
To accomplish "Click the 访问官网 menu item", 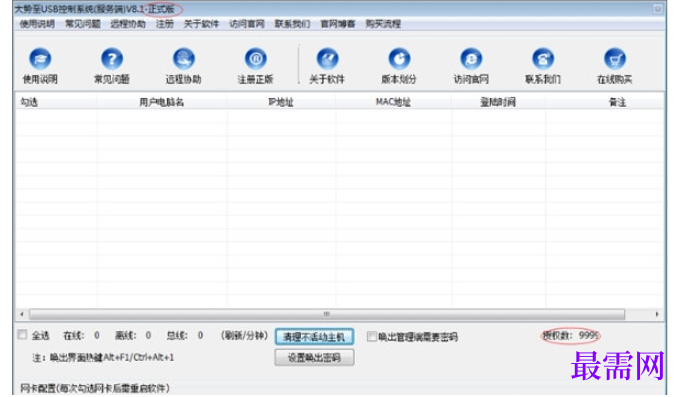I will click(x=247, y=24).
